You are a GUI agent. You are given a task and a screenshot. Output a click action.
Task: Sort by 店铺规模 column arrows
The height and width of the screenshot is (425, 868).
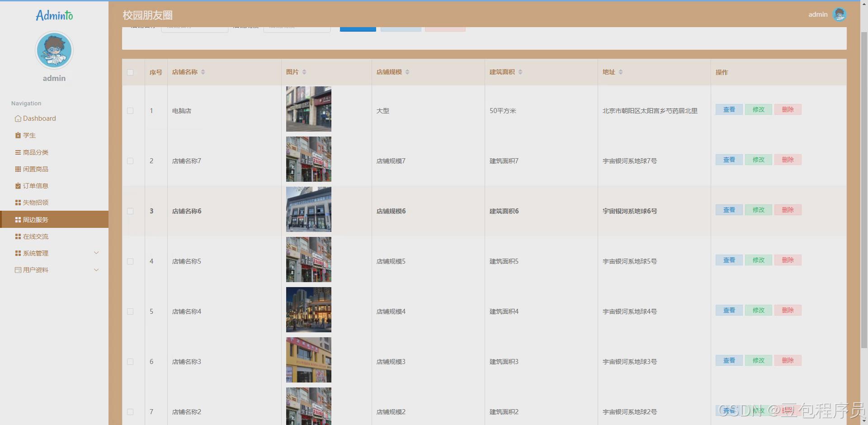click(407, 72)
